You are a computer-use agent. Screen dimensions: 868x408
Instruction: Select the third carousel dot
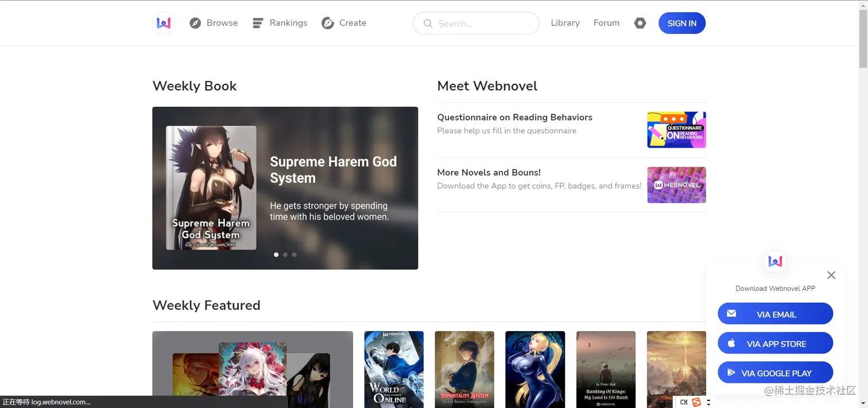coord(294,255)
